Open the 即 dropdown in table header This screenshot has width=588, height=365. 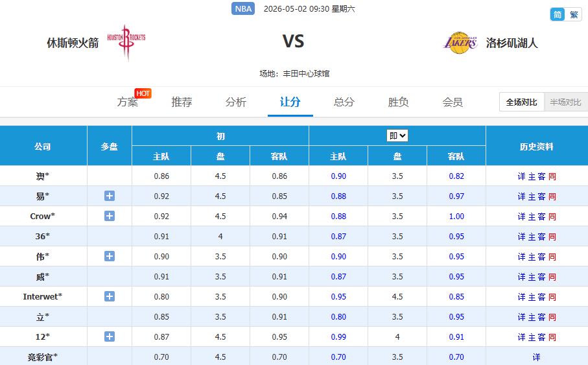(397, 135)
